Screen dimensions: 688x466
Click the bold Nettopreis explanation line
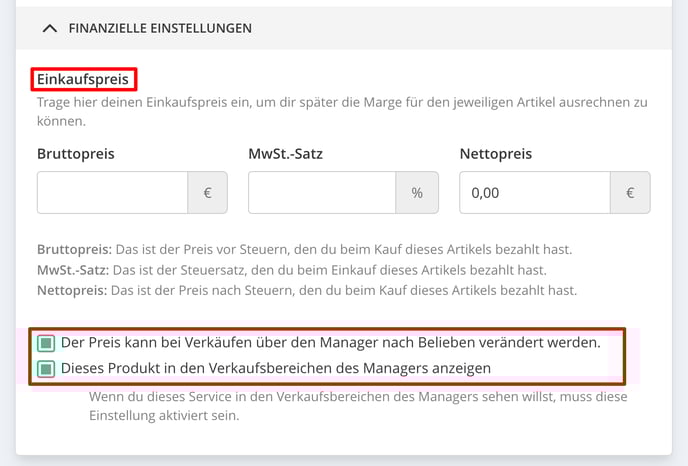pyautogui.click(x=307, y=290)
